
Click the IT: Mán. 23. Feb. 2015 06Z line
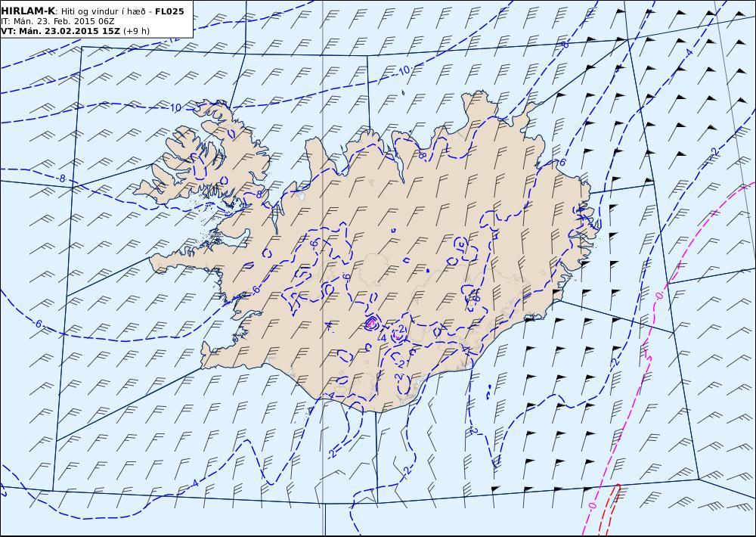tap(58, 21)
